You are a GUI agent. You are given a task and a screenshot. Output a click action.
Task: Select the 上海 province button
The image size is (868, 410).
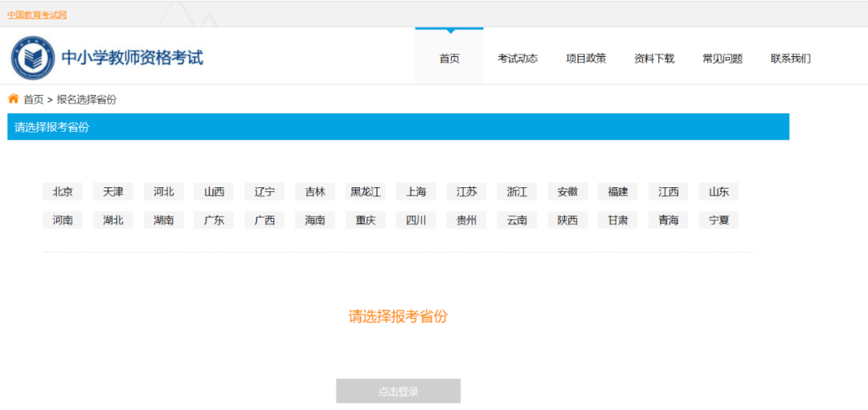point(416,191)
